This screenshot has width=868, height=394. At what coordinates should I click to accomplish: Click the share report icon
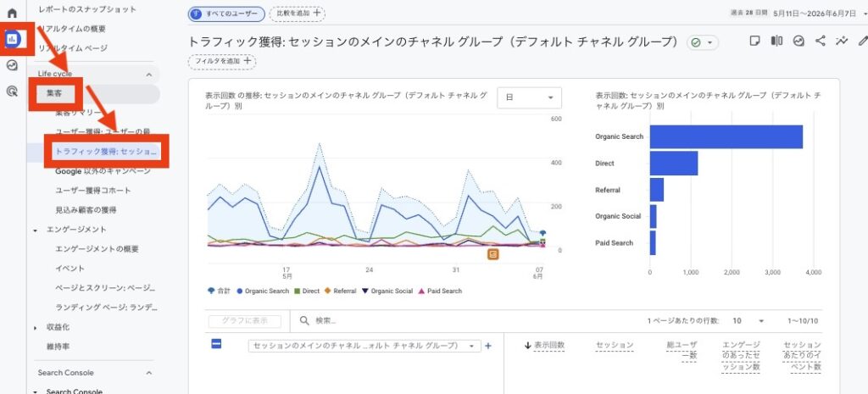pyautogui.click(x=821, y=41)
